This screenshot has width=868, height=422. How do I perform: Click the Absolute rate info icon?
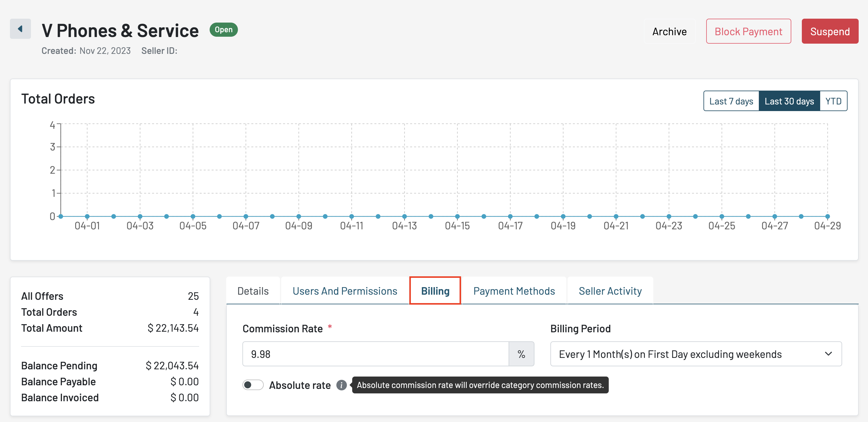[x=341, y=385]
